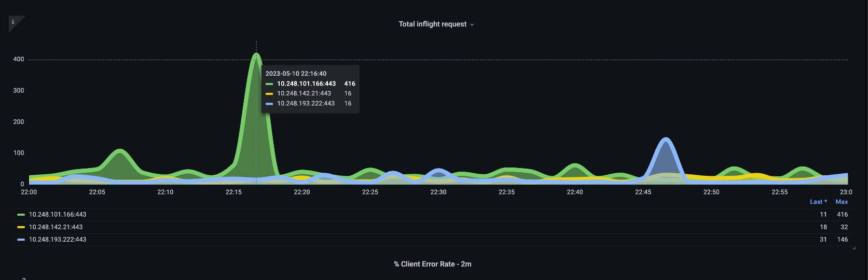868x280 pixels.
Task: Click yellow legend swatch for 10.248.142.21:443
Action: [21, 227]
